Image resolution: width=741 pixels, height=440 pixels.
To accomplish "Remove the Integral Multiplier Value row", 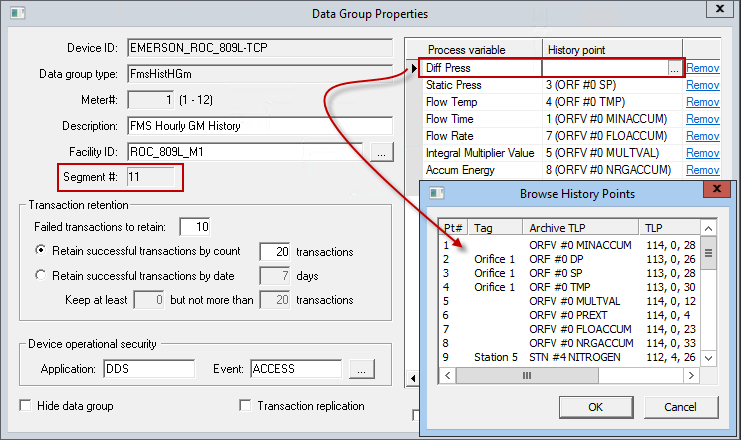I will click(x=703, y=153).
